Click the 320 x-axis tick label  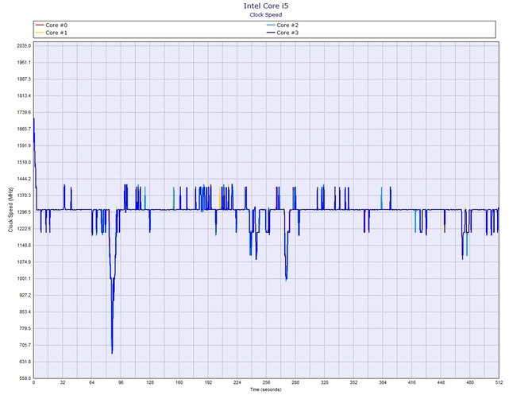(324, 382)
